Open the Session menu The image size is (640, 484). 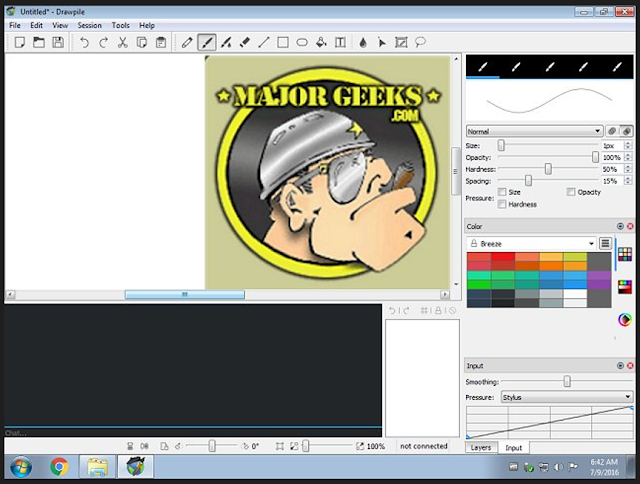click(x=89, y=25)
